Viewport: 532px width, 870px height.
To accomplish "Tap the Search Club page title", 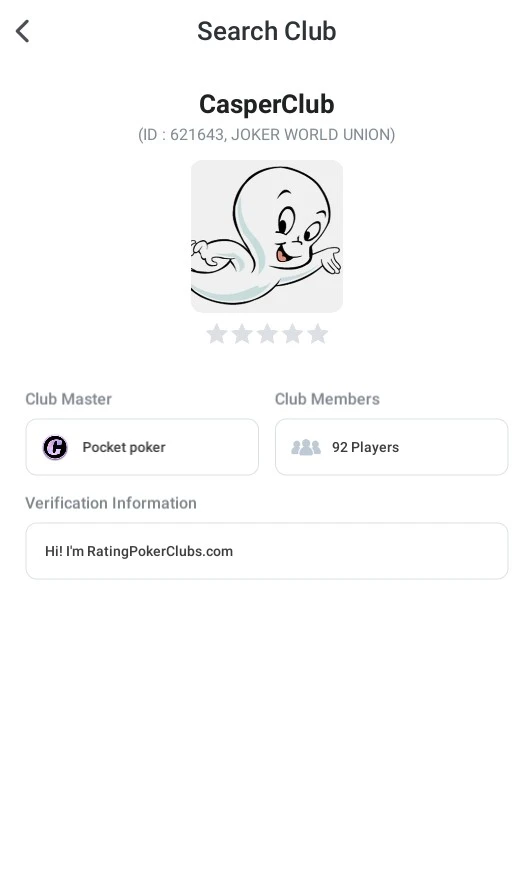I will tap(267, 31).
